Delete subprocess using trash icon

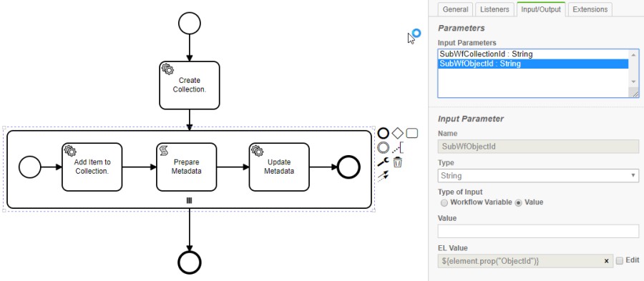point(398,162)
